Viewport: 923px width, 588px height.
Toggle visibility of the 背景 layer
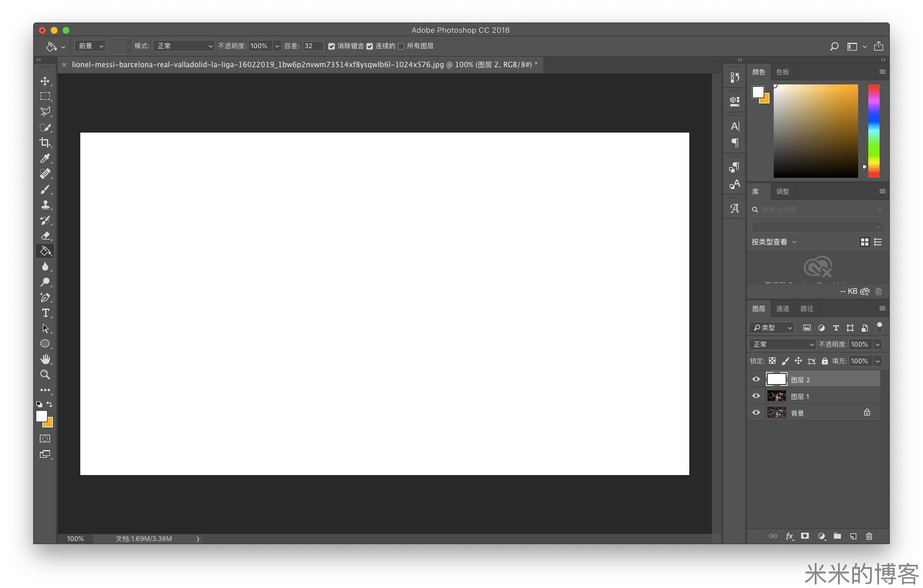[756, 413]
